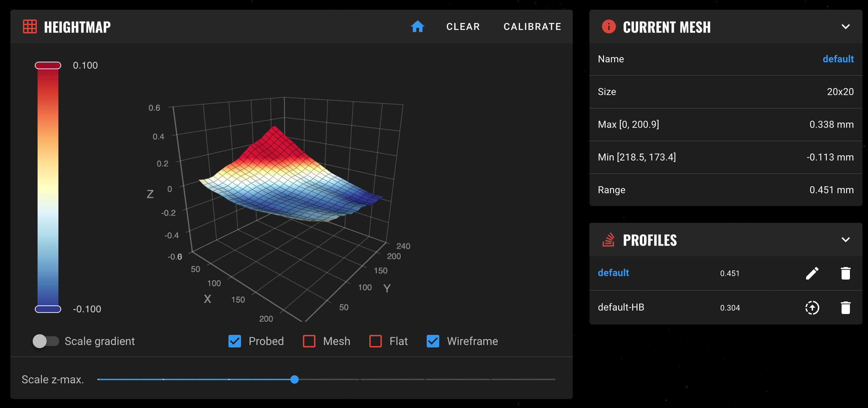Enable the Mesh checkbox
The image size is (868, 408).
point(309,341)
